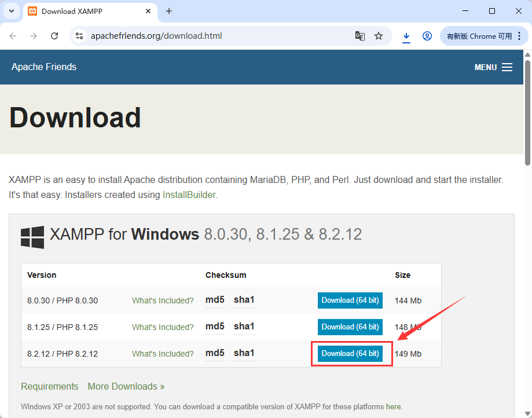Click the hamburger lines icon beside MENU
This screenshot has height=418, width=532.
[507, 67]
